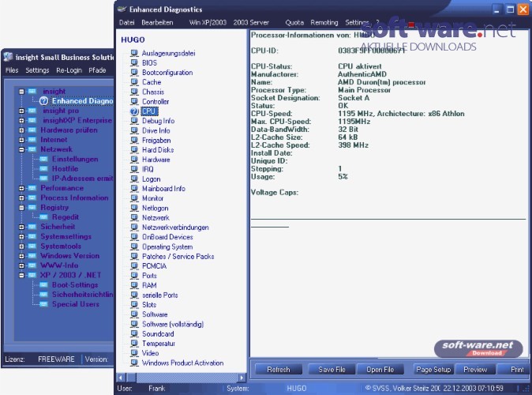Click the icon next to PCMCIA
This screenshot has height=395, width=532.
[x=134, y=266]
